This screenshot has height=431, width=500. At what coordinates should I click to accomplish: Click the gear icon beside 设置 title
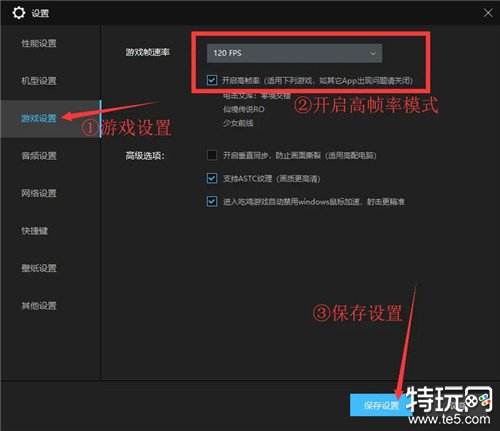(x=19, y=13)
